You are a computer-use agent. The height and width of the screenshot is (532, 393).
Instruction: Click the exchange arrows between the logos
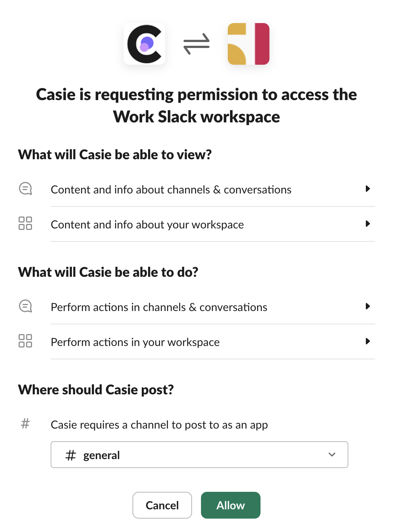[196, 44]
